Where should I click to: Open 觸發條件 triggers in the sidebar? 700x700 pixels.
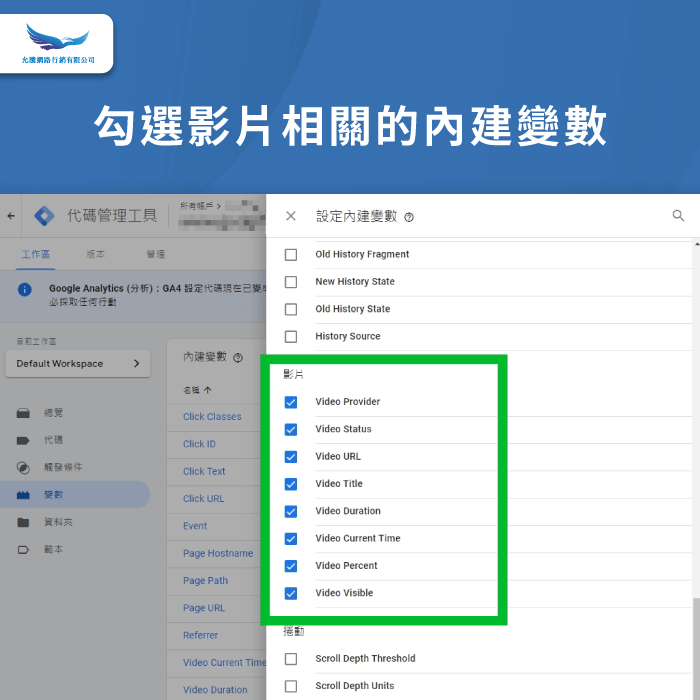[63, 467]
